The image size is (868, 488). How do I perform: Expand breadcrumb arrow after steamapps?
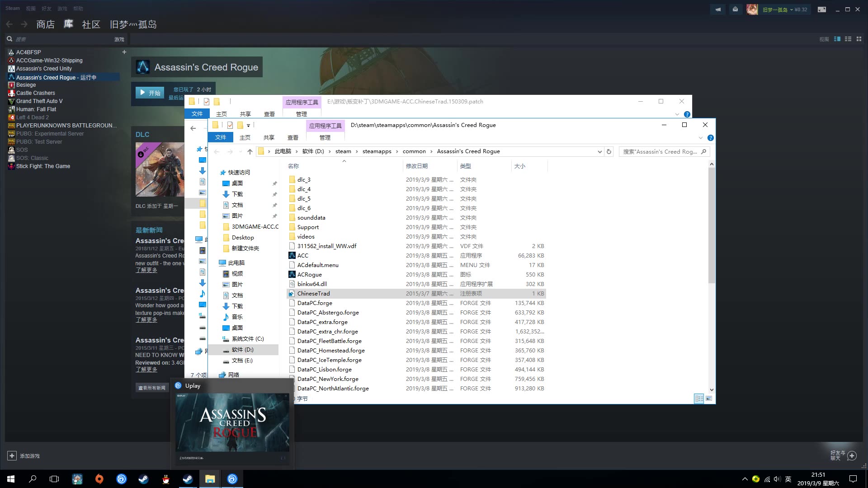[x=397, y=152]
